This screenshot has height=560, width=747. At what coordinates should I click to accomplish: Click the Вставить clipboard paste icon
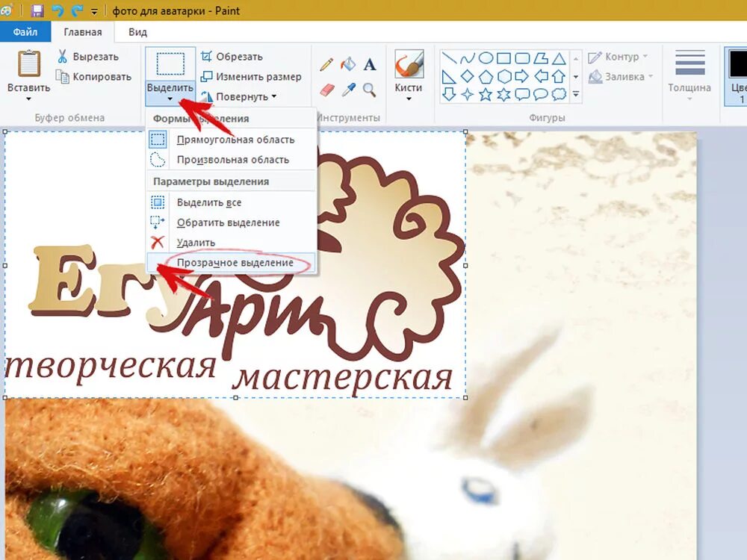29,63
